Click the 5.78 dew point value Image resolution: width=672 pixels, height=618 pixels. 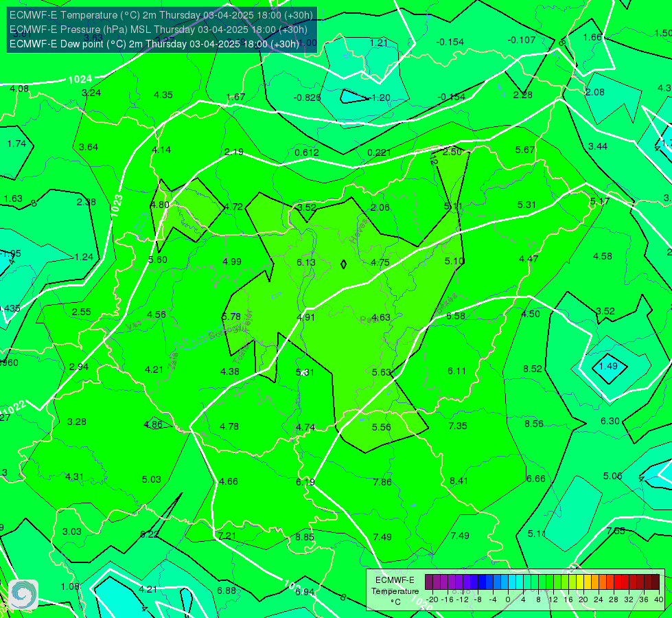point(231,317)
